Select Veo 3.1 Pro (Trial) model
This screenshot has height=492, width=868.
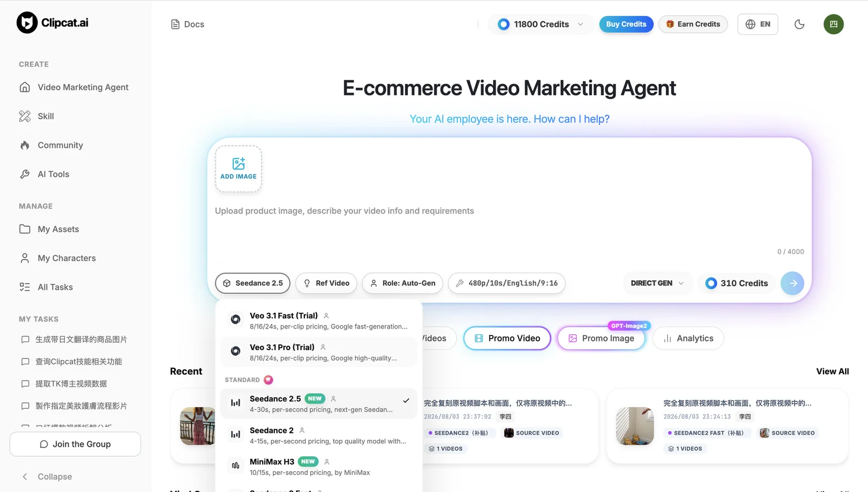click(x=319, y=352)
